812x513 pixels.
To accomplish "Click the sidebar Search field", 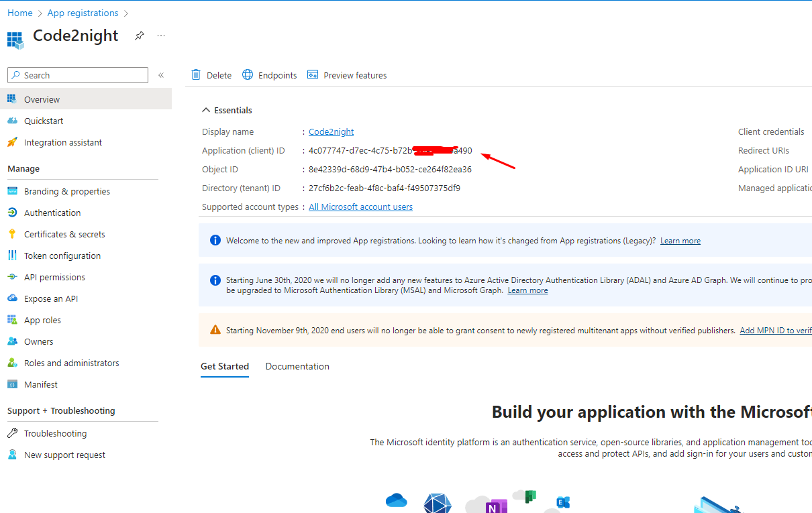I will (78, 75).
